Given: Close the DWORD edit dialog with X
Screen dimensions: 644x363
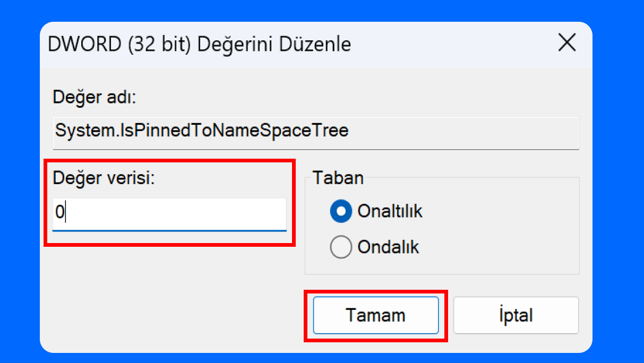Looking at the screenshot, I should 567,43.
